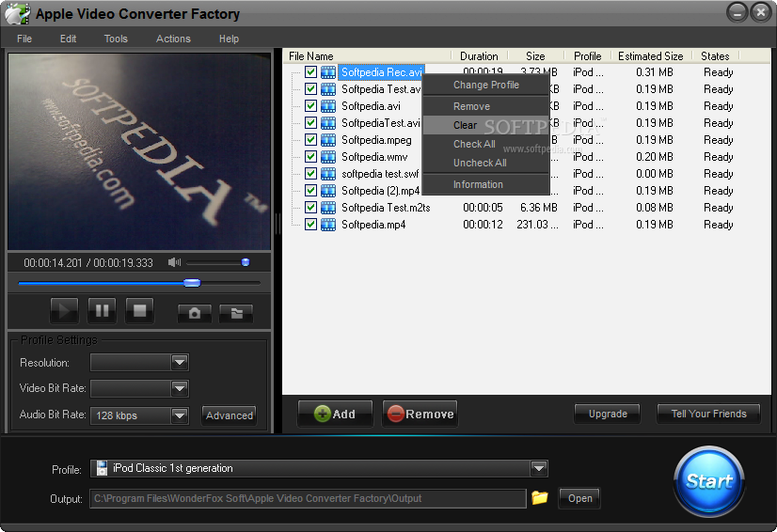
Task: Take a snapshot with the camera icon
Action: (195, 313)
